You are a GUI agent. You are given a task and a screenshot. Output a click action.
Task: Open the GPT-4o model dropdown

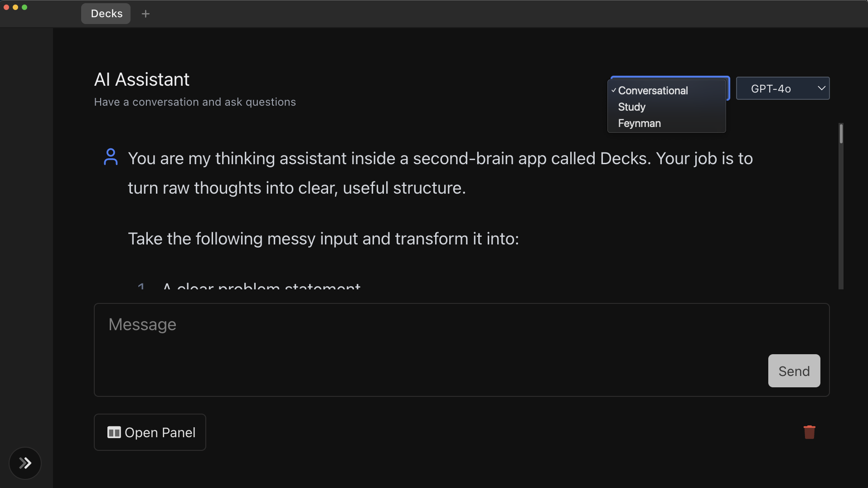tap(782, 88)
